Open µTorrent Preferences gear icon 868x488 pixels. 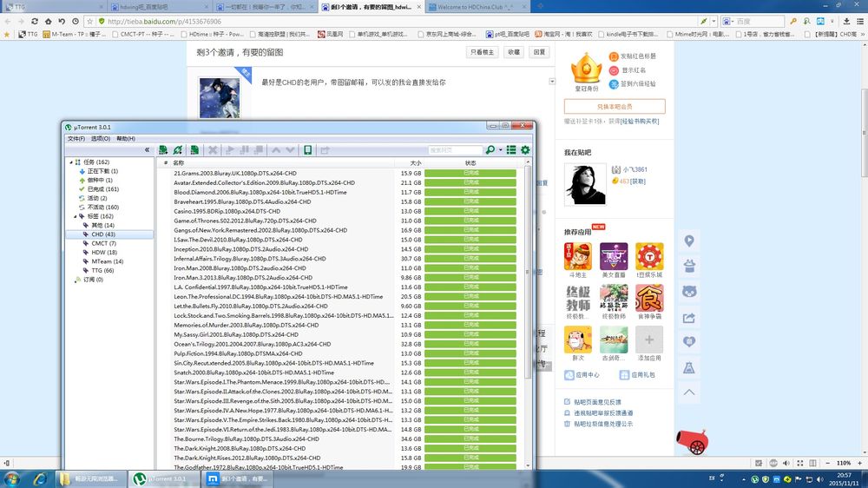click(525, 150)
